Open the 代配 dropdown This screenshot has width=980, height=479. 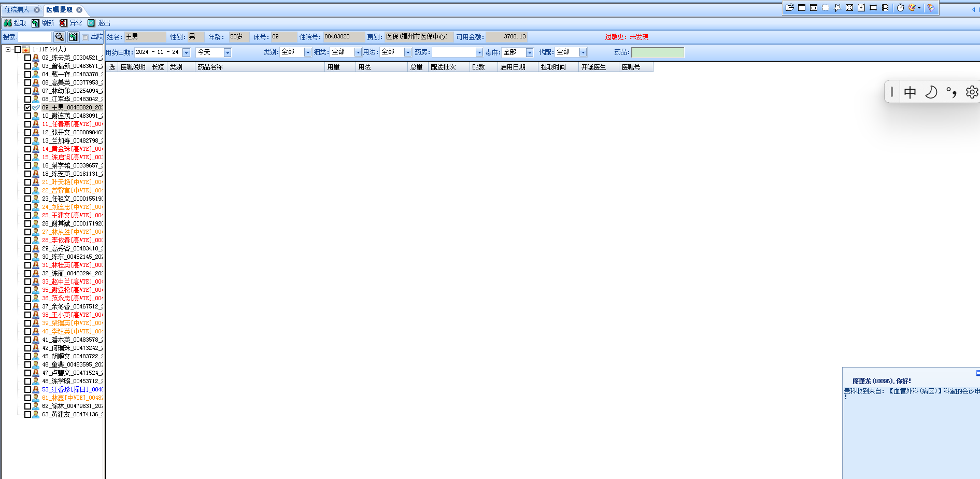click(583, 52)
